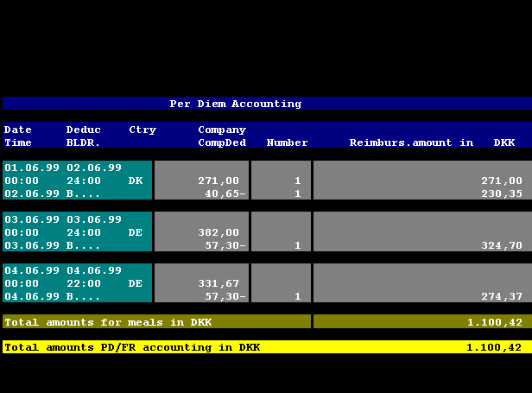The width and height of the screenshot is (532, 393).
Task: Click the "Company" column header
Action: pos(222,130)
